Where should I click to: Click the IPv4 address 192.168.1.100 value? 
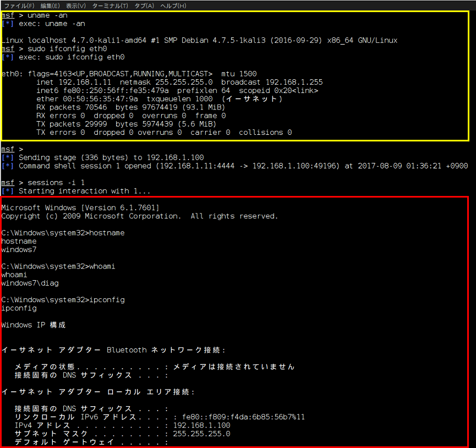[201, 425]
